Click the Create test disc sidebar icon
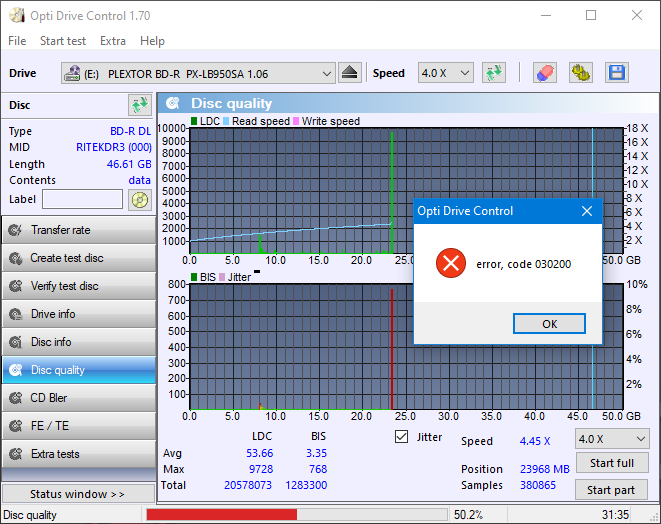 click(16, 258)
